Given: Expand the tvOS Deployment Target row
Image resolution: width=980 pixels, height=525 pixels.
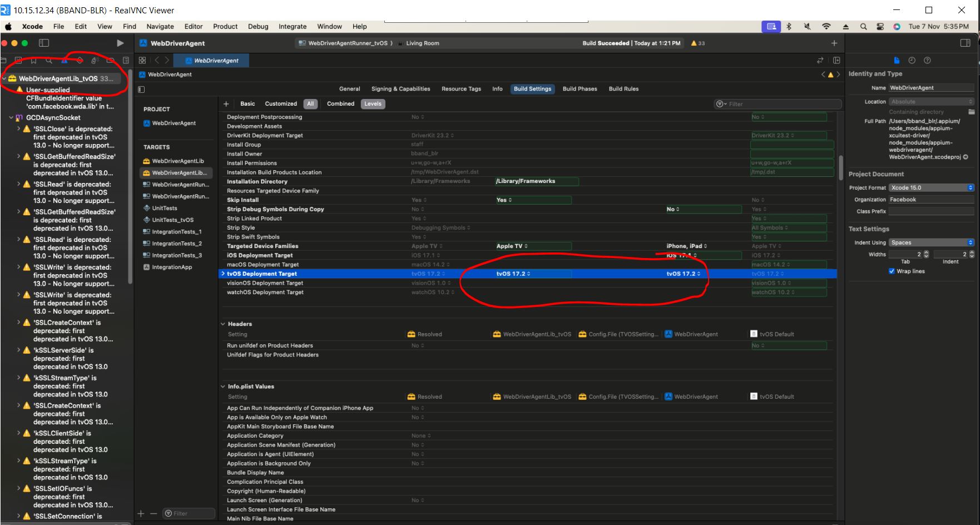Looking at the screenshot, I should tap(224, 274).
